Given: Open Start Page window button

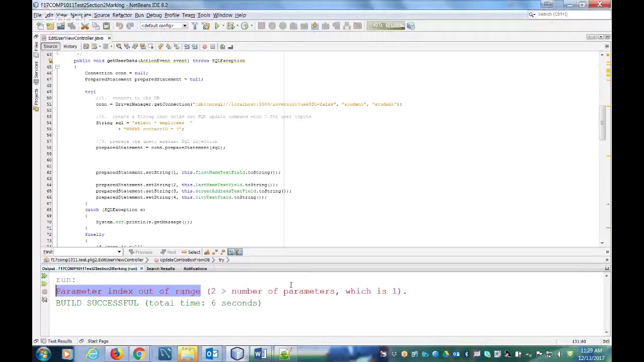Looking at the screenshot, I should click(94, 341).
